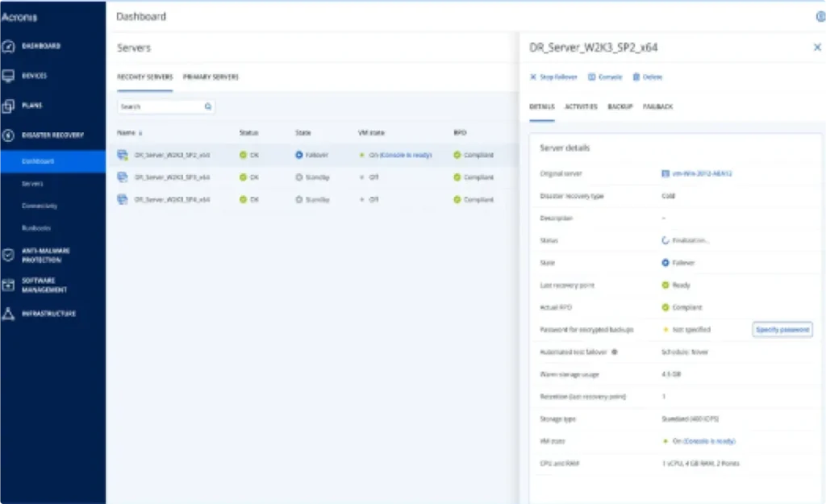826x504 pixels.
Task: Click the RPO column header
Action: click(460, 133)
